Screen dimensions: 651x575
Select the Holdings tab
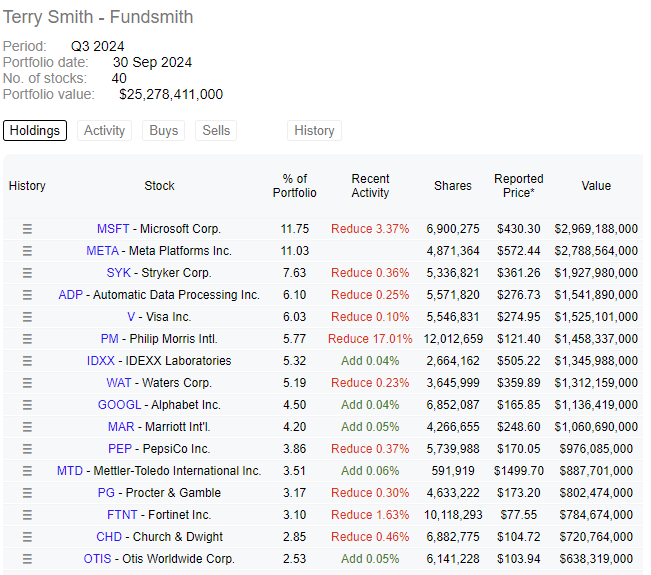pyautogui.click(x=35, y=130)
